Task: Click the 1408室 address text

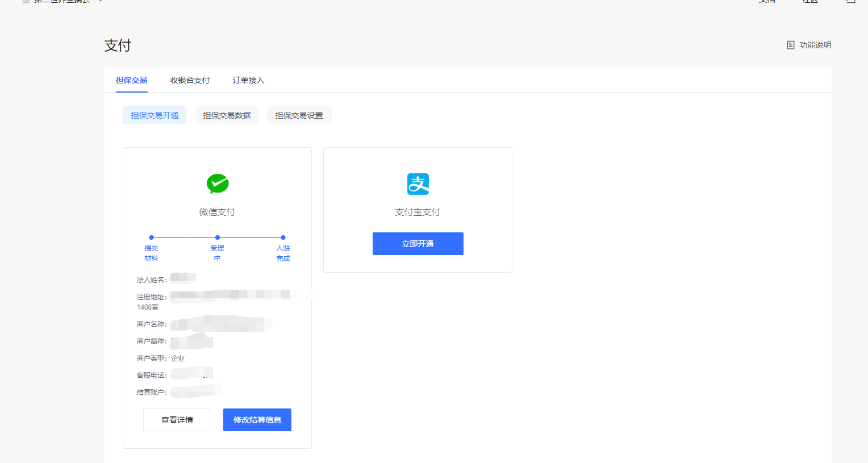Action: point(148,307)
